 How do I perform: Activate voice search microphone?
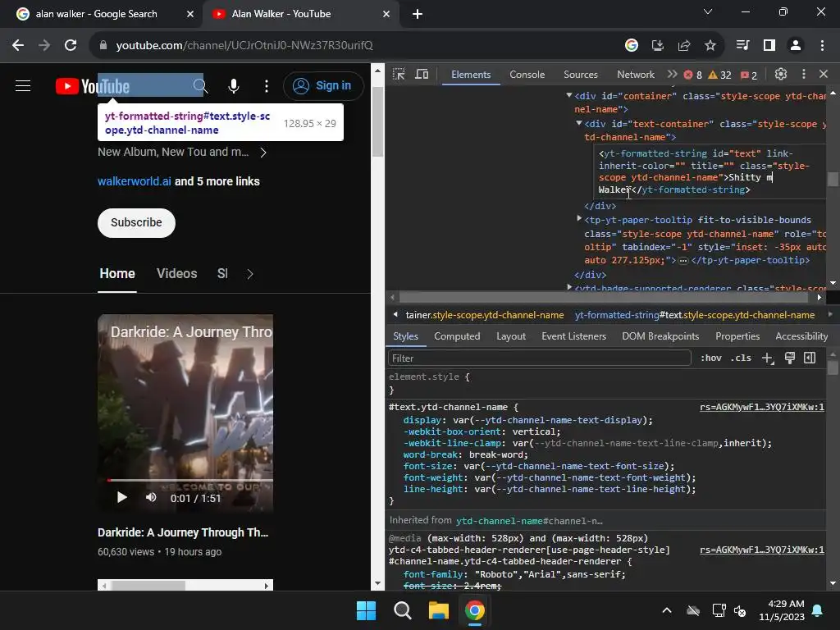(x=234, y=85)
